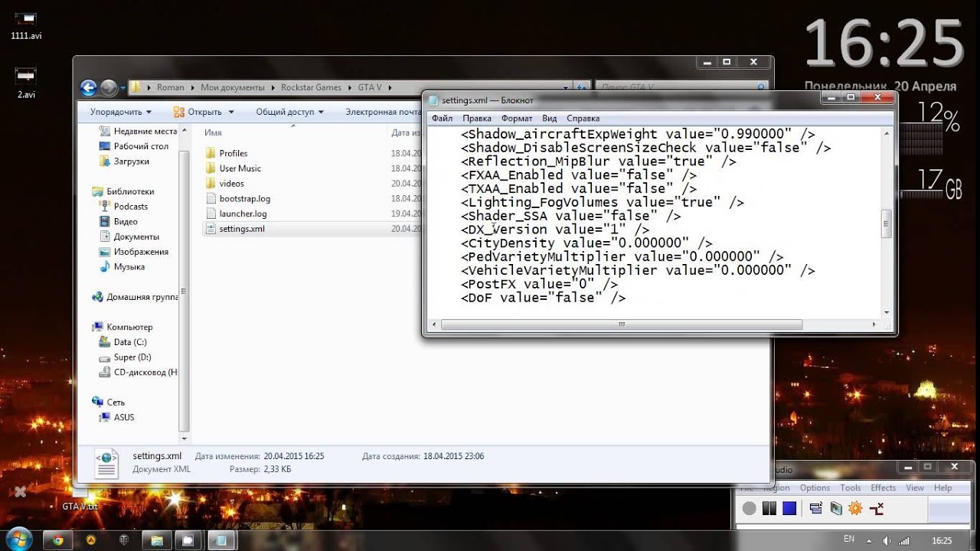Click the taskbar clock showing 16:25
The width and height of the screenshot is (980, 551).
(x=941, y=540)
